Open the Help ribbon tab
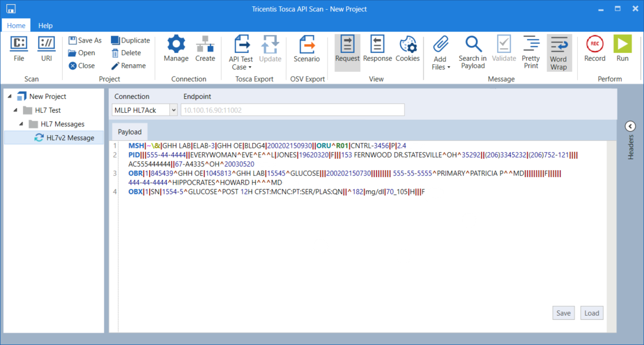Screen dimensions: 644x345 pyautogui.click(x=45, y=25)
